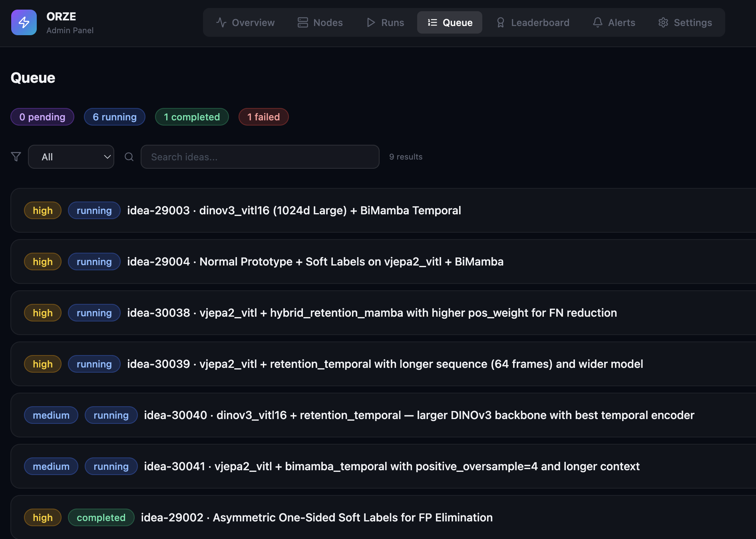Screen dimensions: 756x539
Task: Select the 1 failed status pill
Action: (263, 117)
